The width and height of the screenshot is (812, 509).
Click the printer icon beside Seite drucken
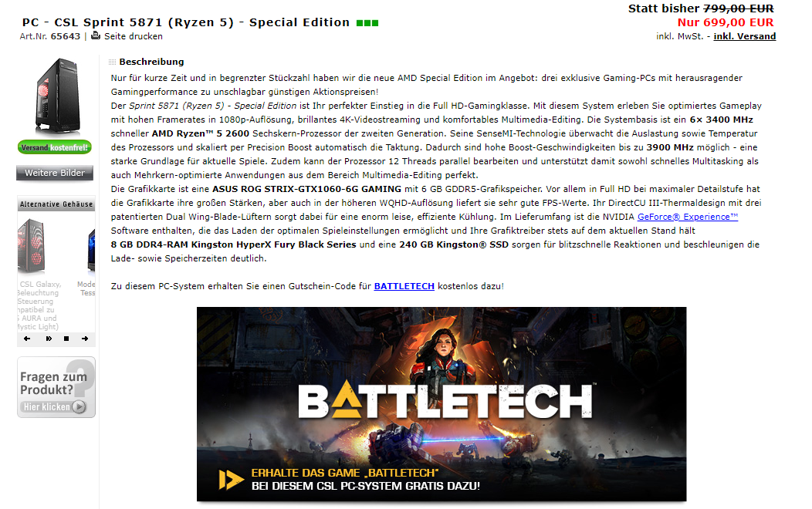point(95,35)
